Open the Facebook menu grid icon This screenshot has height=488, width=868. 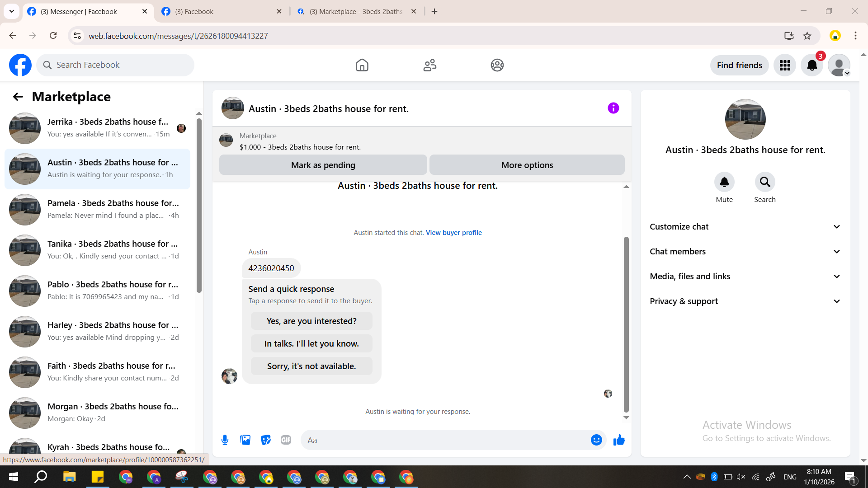pyautogui.click(x=785, y=66)
